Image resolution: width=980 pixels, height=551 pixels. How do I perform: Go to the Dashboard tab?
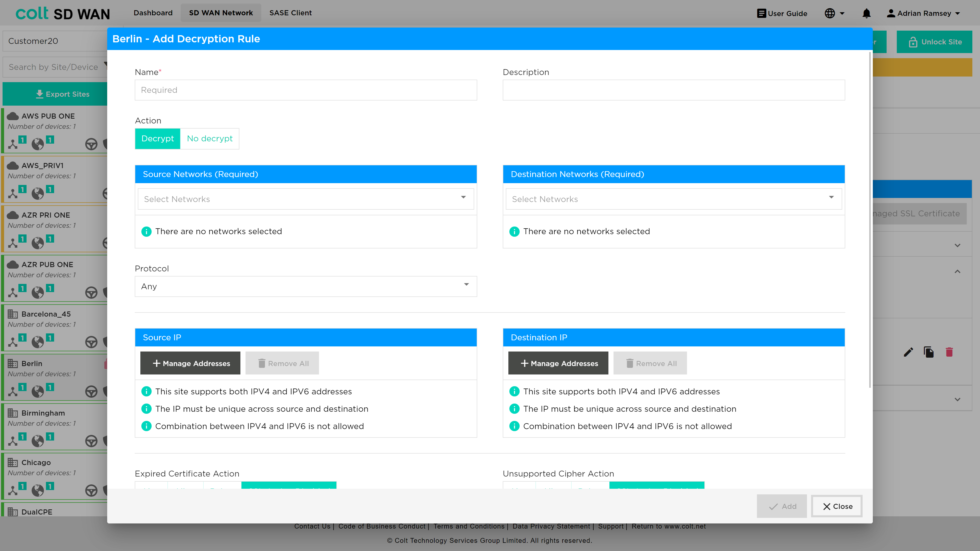tap(153, 13)
